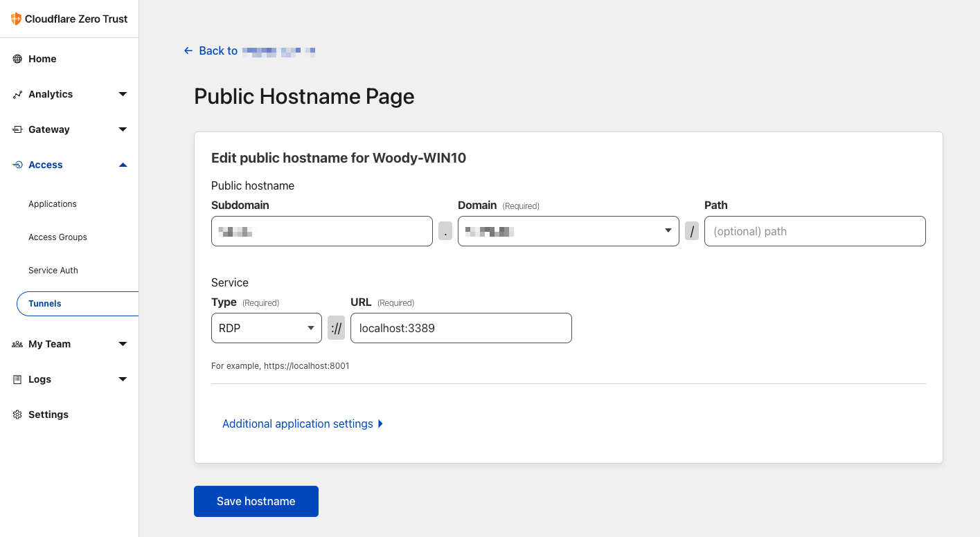Expand Additional application settings

(x=302, y=424)
